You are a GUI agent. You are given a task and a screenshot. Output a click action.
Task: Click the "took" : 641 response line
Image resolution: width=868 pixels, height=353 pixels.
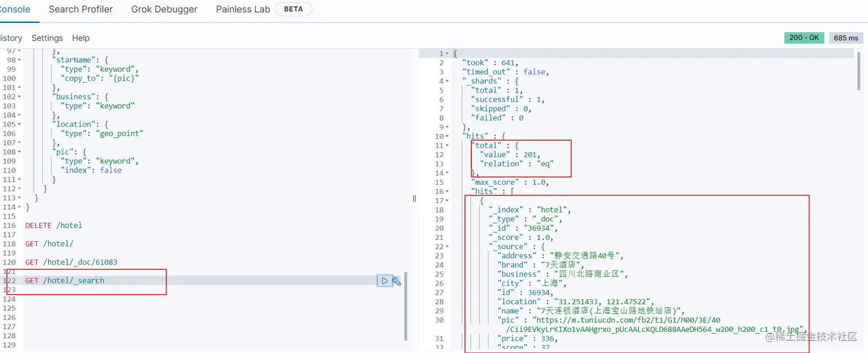[x=490, y=63]
